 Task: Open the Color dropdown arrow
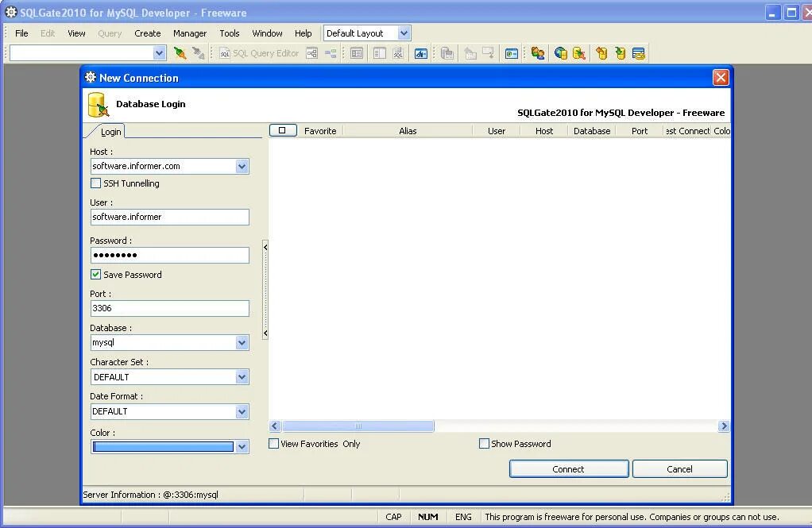[x=242, y=446]
